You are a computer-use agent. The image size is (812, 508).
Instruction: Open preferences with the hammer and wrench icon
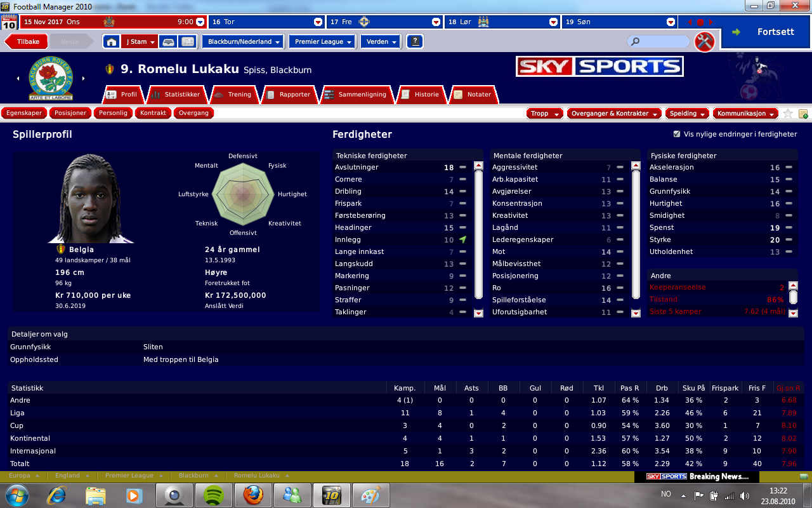(705, 42)
